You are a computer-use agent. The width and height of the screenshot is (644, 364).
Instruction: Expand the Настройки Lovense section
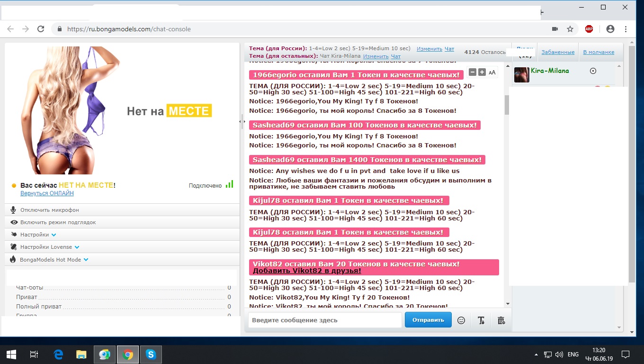(49, 247)
